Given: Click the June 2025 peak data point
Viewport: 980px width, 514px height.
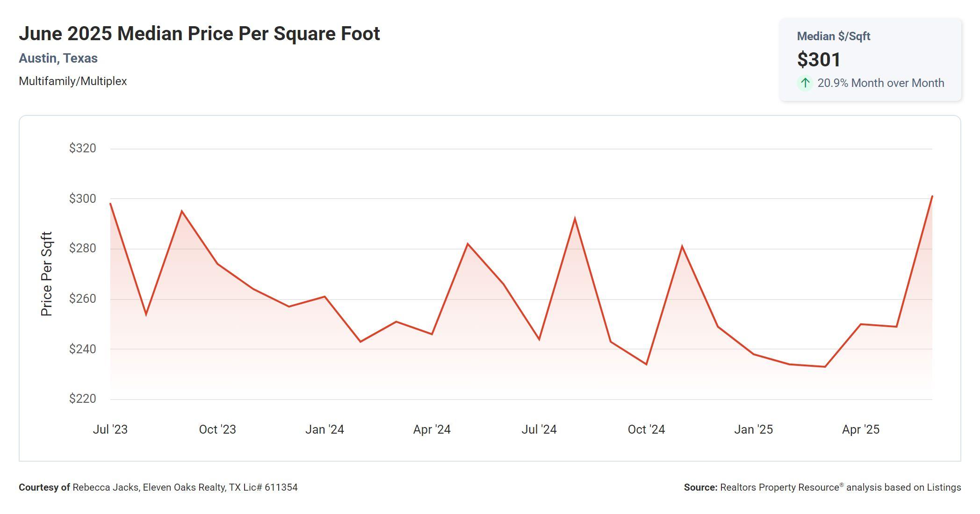Looking at the screenshot, I should coord(932,196).
